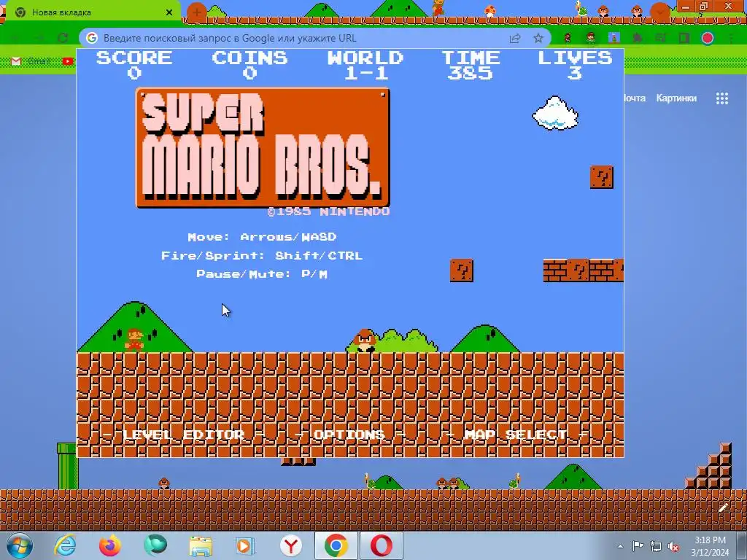Toggle the browser side panel icon

tap(684, 38)
